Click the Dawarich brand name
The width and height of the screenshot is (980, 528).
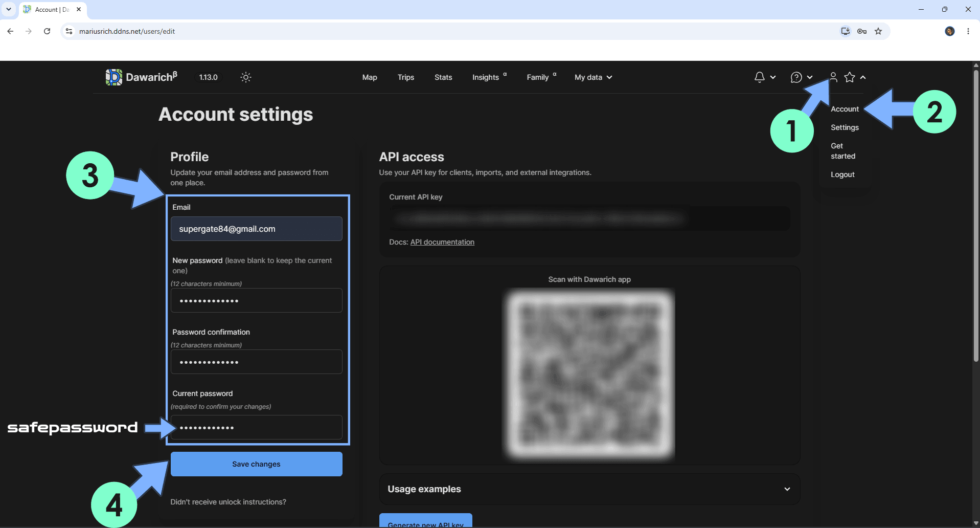click(151, 77)
